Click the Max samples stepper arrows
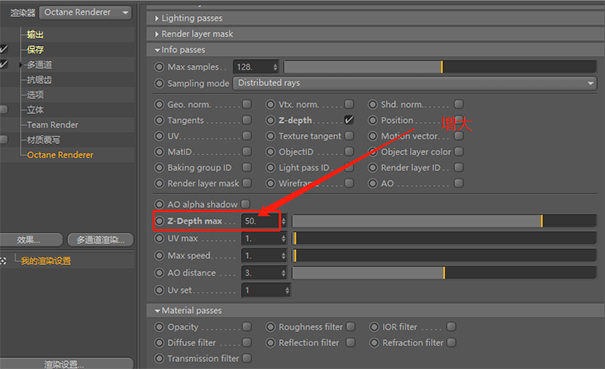 coord(275,67)
